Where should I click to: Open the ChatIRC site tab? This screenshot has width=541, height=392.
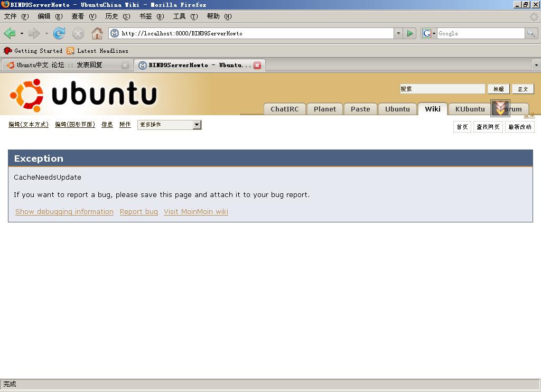click(x=285, y=109)
